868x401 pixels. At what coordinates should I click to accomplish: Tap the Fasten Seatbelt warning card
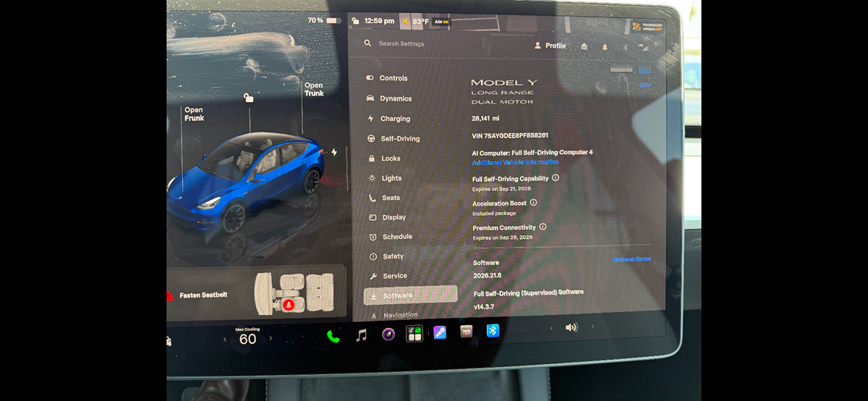point(256,295)
